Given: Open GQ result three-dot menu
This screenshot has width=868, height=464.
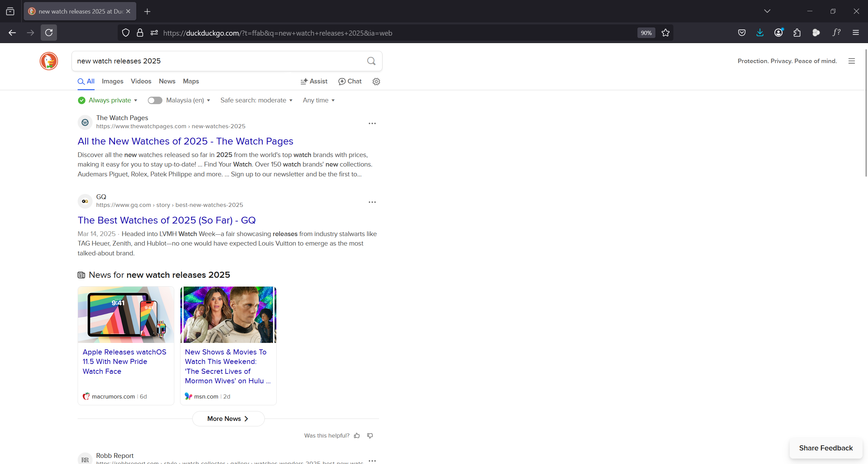Looking at the screenshot, I should pyautogui.click(x=372, y=202).
